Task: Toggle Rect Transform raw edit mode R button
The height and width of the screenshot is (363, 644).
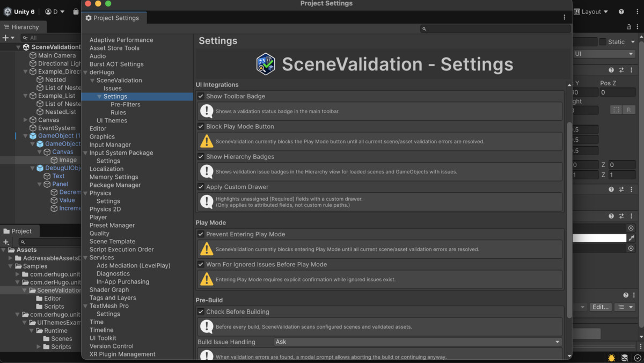Action: pos(628,110)
